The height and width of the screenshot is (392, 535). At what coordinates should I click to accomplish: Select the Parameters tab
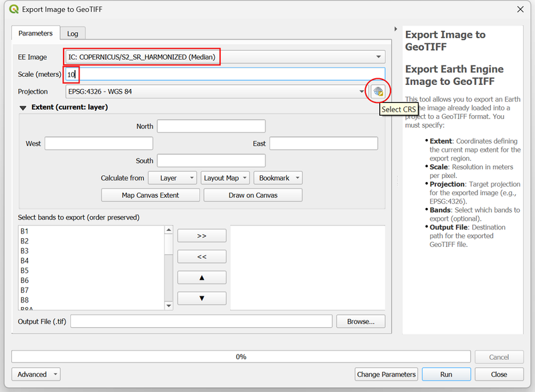35,33
